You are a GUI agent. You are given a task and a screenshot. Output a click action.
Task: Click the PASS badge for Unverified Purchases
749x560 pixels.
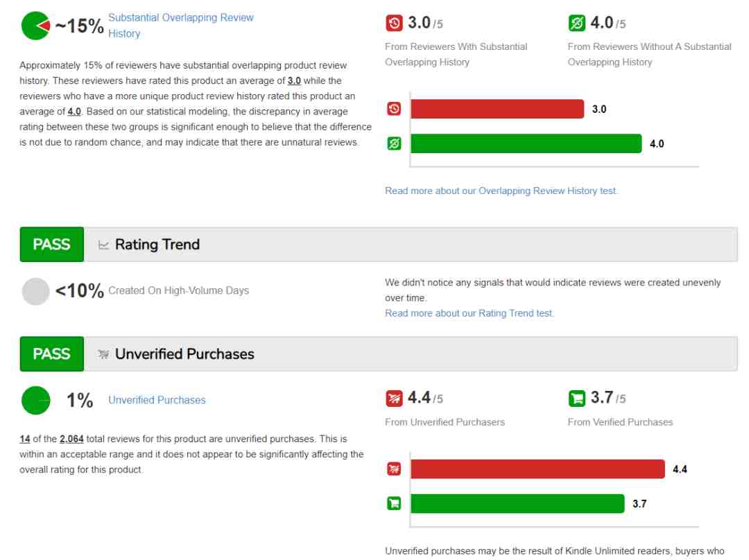(x=51, y=353)
